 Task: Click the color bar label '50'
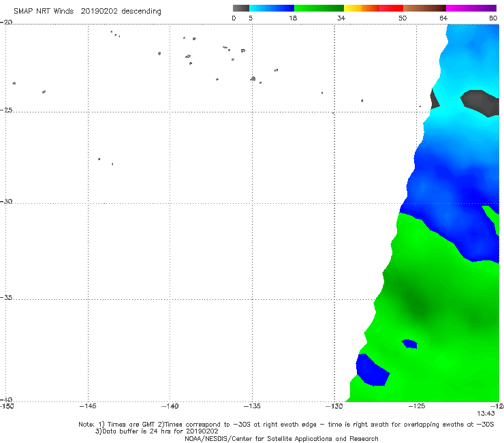click(403, 18)
